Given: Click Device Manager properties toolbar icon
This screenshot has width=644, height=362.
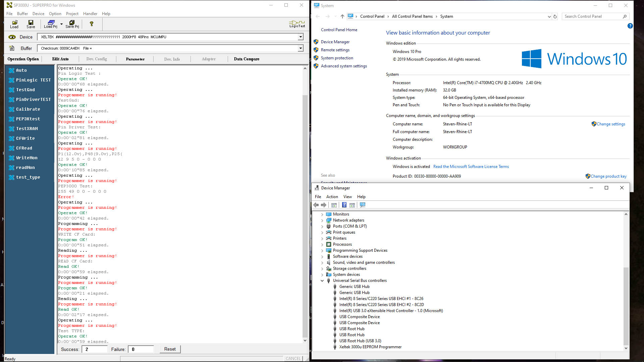Looking at the screenshot, I should [x=334, y=205].
